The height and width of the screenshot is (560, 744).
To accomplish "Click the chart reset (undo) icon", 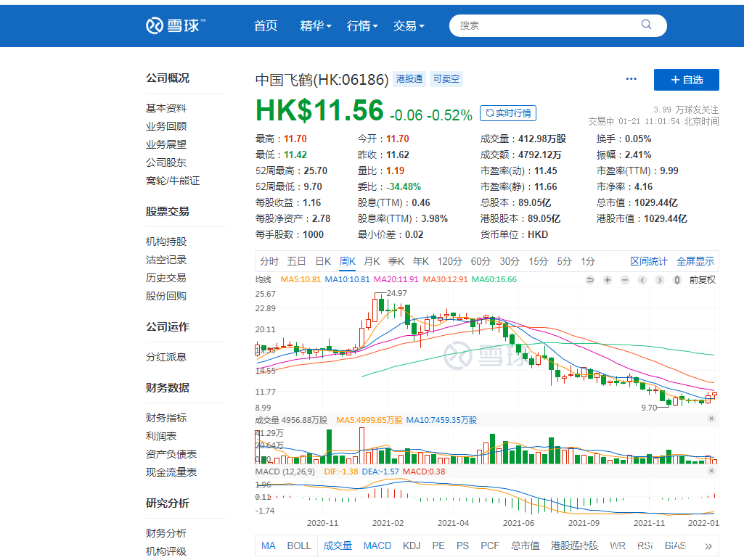I will coord(590,280).
